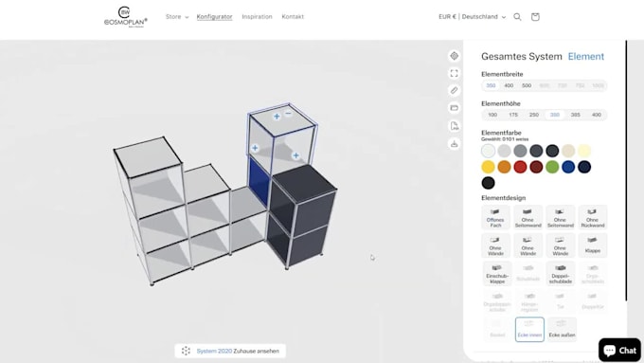Open the search magnifier icon

(x=517, y=17)
